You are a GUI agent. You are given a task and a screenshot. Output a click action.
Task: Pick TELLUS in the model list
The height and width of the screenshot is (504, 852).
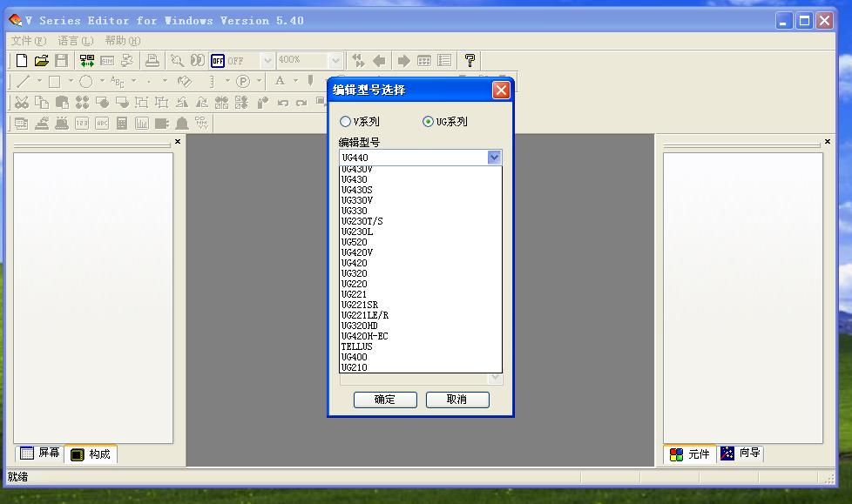tap(356, 346)
